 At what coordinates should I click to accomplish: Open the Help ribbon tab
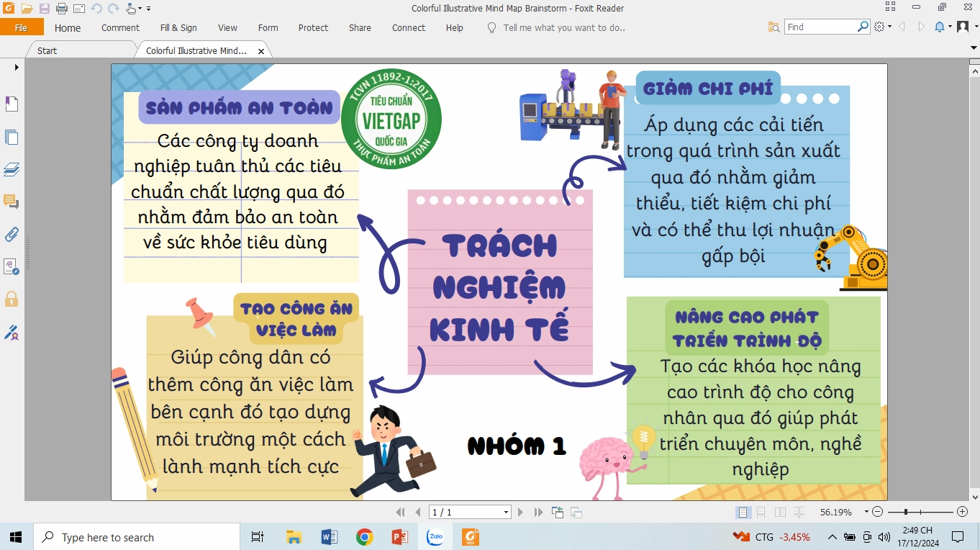pos(455,27)
